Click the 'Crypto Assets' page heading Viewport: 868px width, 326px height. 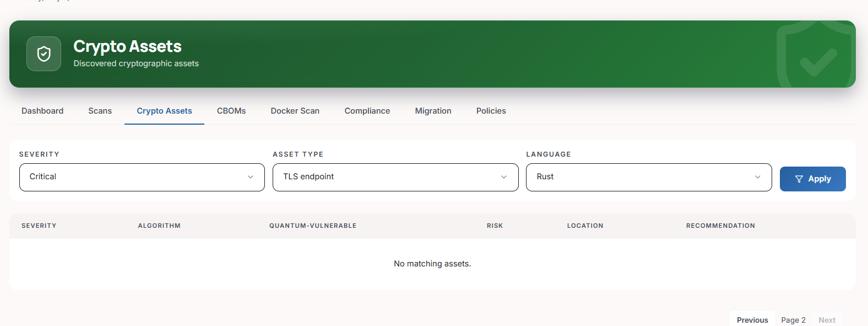(128, 46)
